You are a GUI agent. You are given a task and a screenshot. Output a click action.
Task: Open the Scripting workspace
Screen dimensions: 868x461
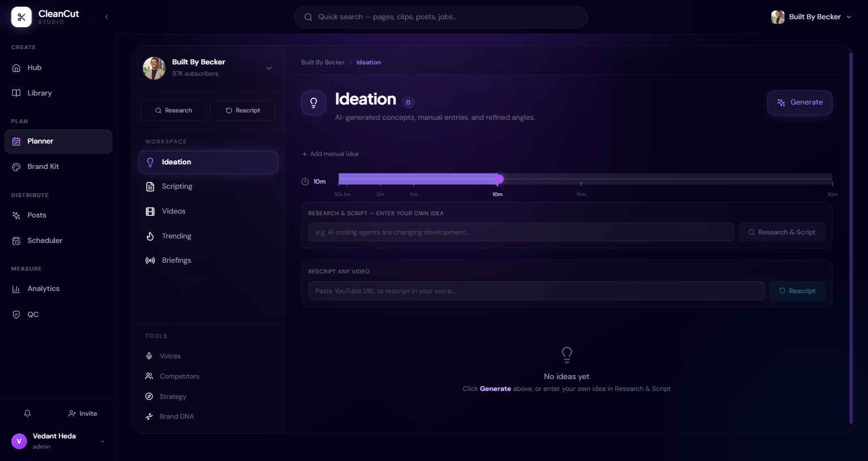click(x=208, y=186)
